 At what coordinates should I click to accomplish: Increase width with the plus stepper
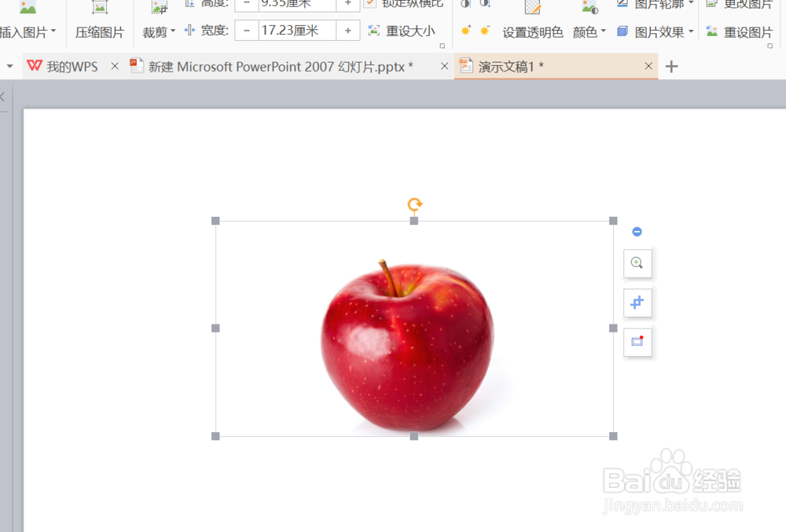348,31
